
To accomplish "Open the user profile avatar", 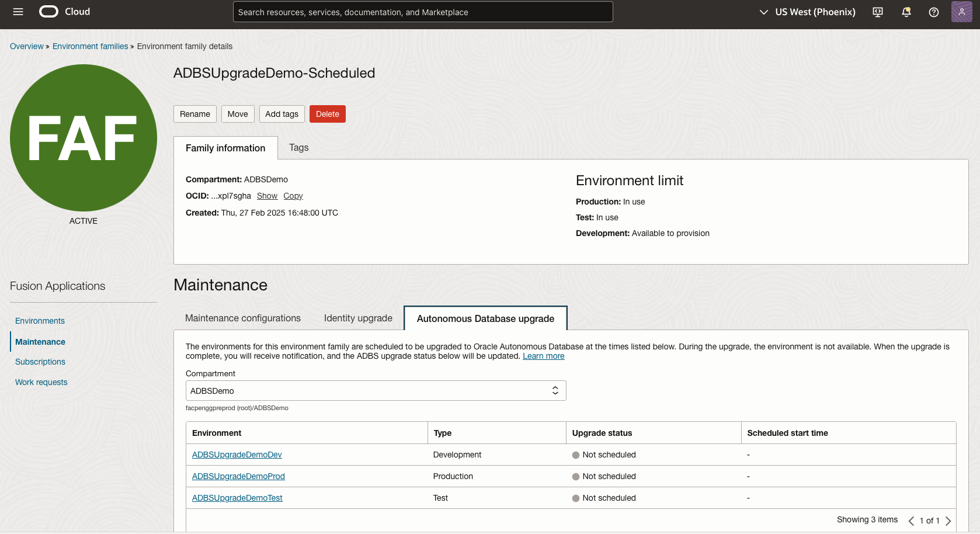I will click(x=961, y=12).
